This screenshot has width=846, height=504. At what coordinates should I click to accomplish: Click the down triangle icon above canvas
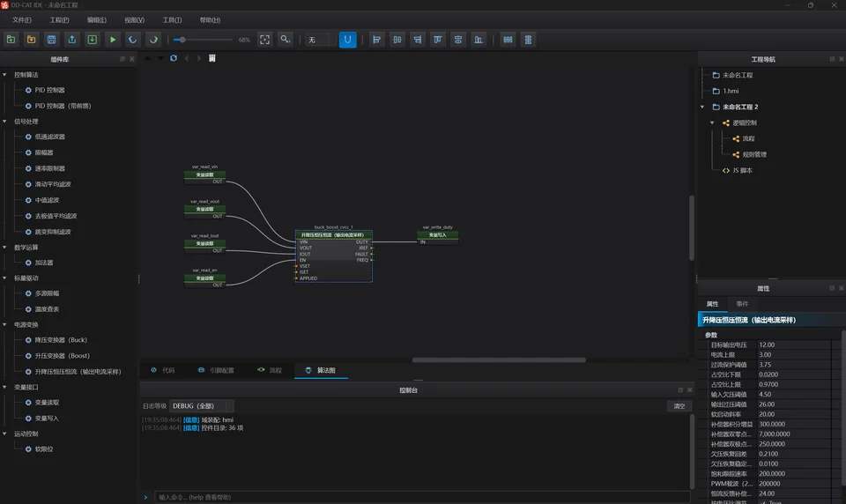160,58
